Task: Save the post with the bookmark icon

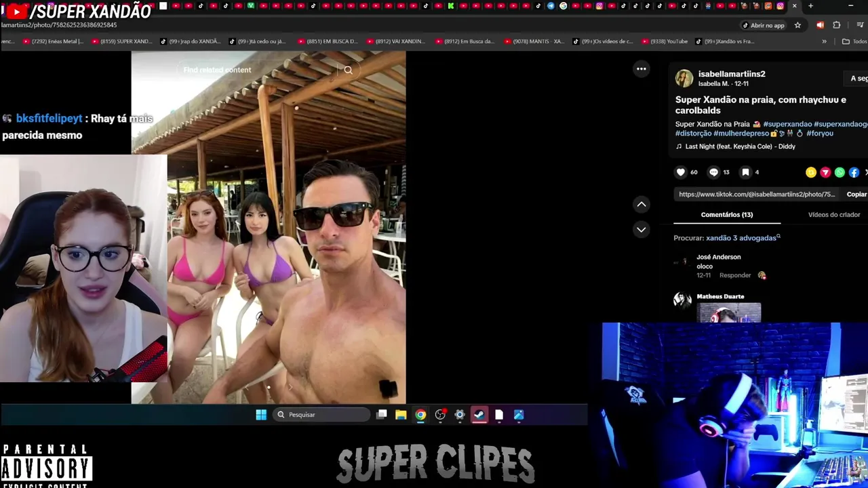Action: [x=745, y=172]
